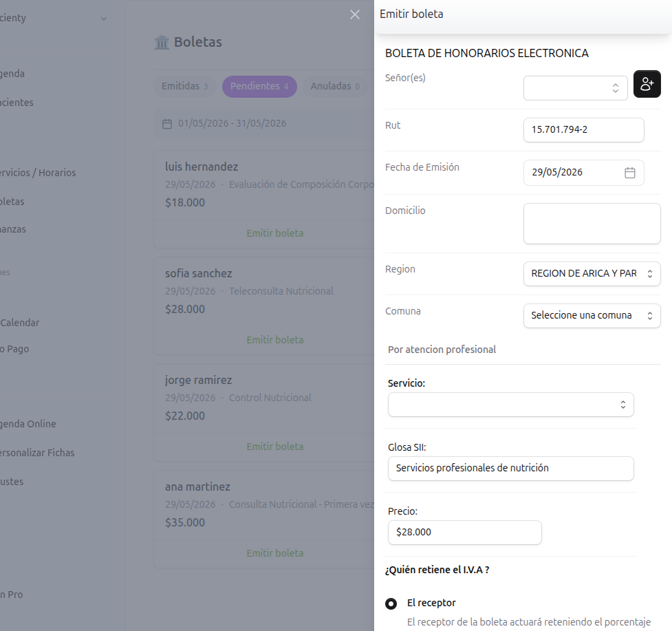Open Calendar item in sidebar
The height and width of the screenshot is (631, 672).
pos(20,323)
